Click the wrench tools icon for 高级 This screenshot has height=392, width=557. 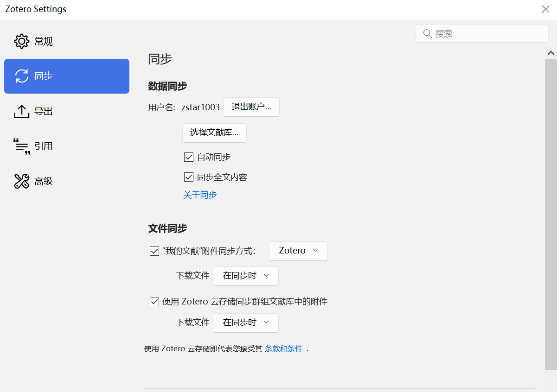tap(22, 181)
